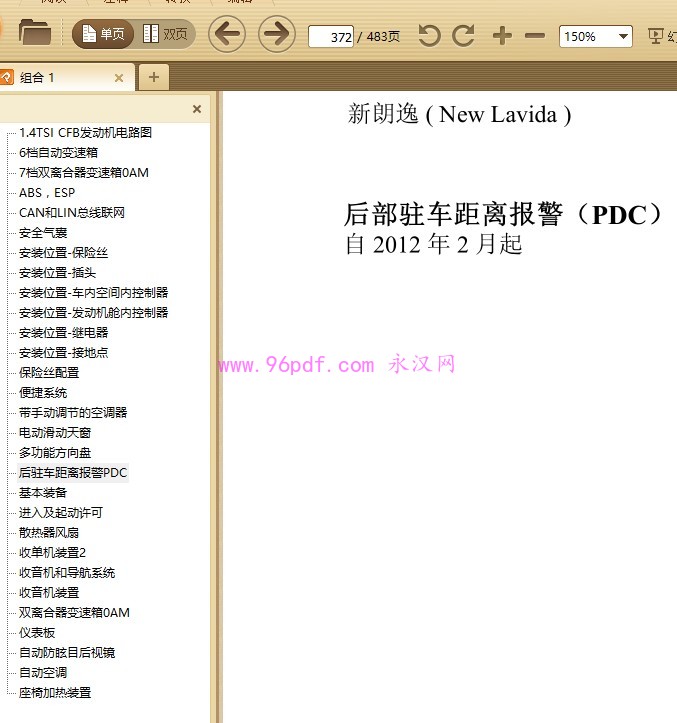Close the 组合 1 tab
Image resolution: width=677 pixels, height=723 pixels.
point(119,78)
